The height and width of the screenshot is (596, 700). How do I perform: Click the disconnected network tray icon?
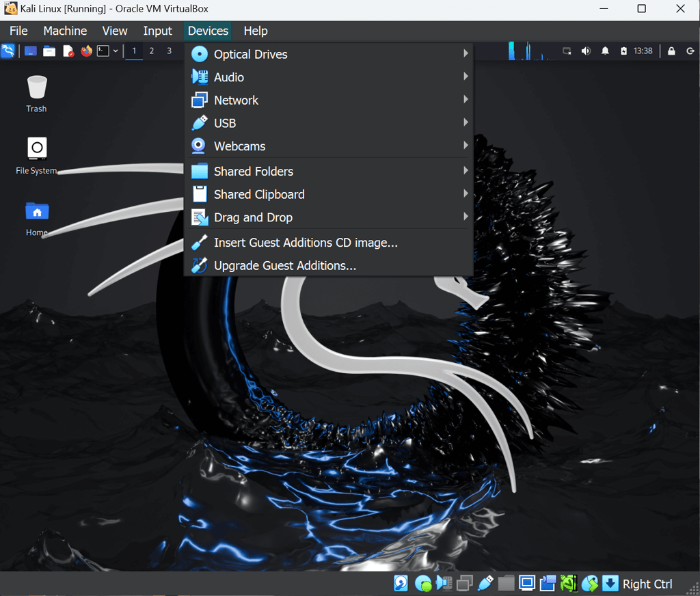pos(567,51)
